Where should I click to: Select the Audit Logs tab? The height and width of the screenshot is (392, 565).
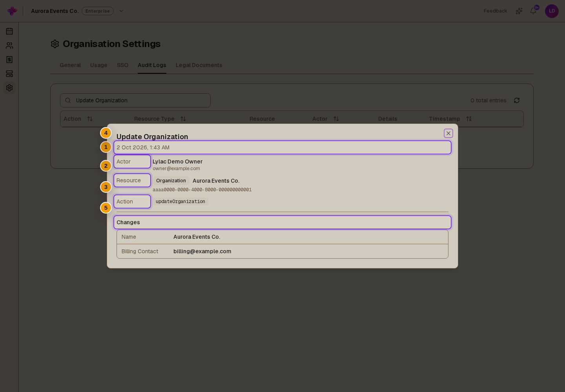coord(152,65)
